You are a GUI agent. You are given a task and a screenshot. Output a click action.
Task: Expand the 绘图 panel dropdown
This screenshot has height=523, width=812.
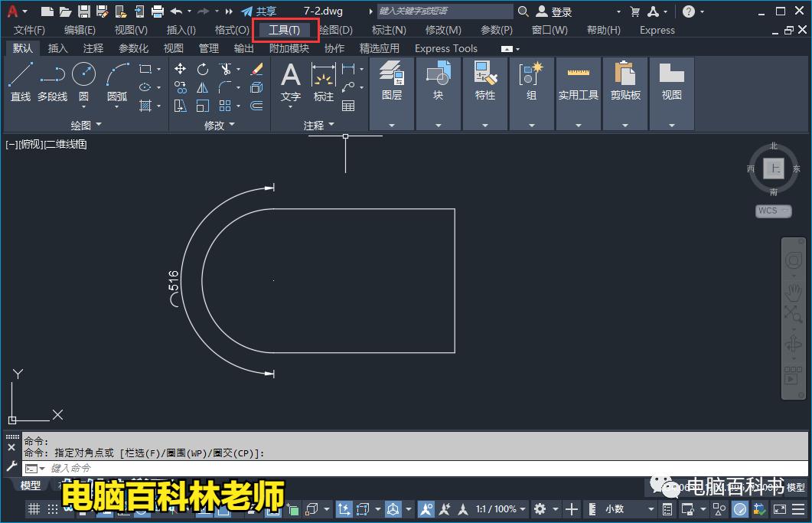tap(96, 123)
